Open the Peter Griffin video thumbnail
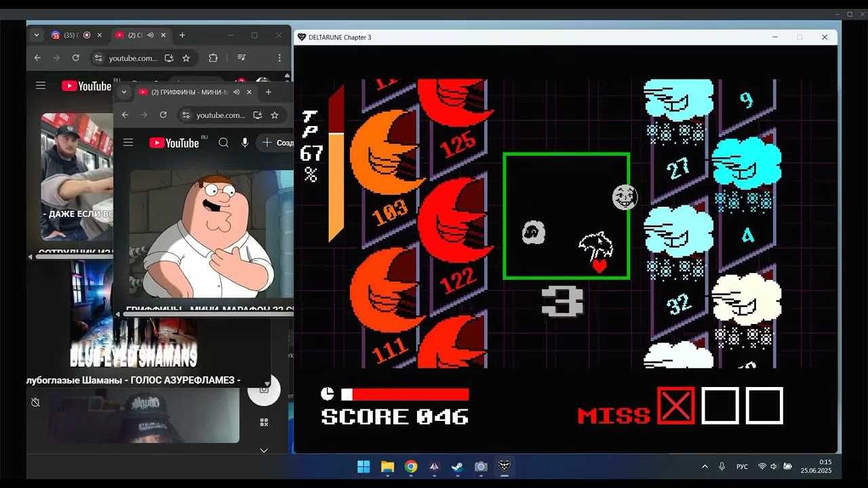Image resolution: width=868 pixels, height=488 pixels. click(x=212, y=235)
